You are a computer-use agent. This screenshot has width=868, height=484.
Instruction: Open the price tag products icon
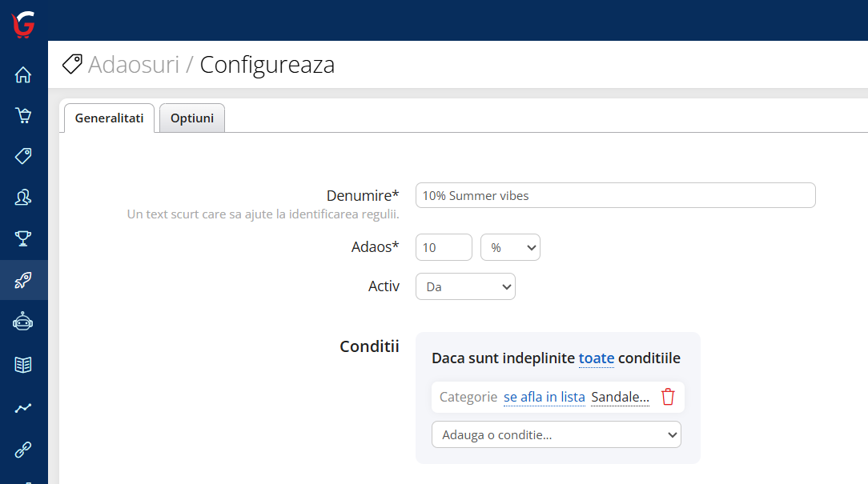[x=23, y=156]
